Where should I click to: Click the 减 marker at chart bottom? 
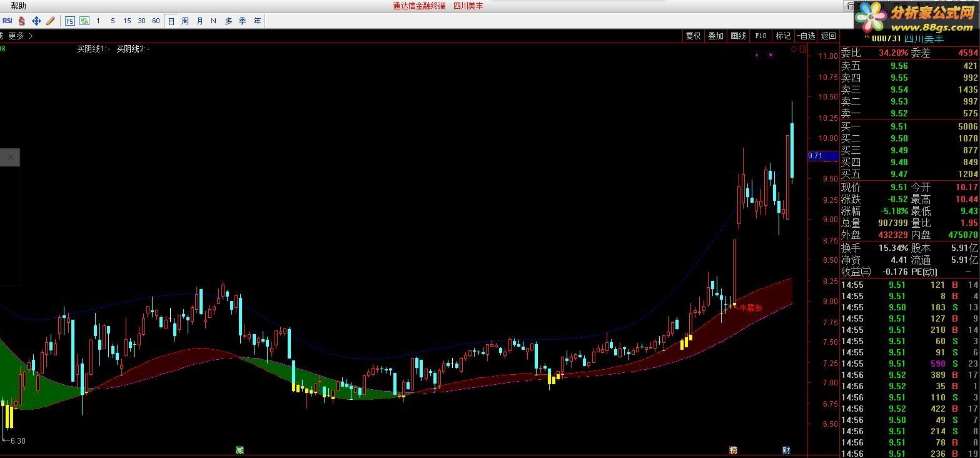click(x=240, y=450)
